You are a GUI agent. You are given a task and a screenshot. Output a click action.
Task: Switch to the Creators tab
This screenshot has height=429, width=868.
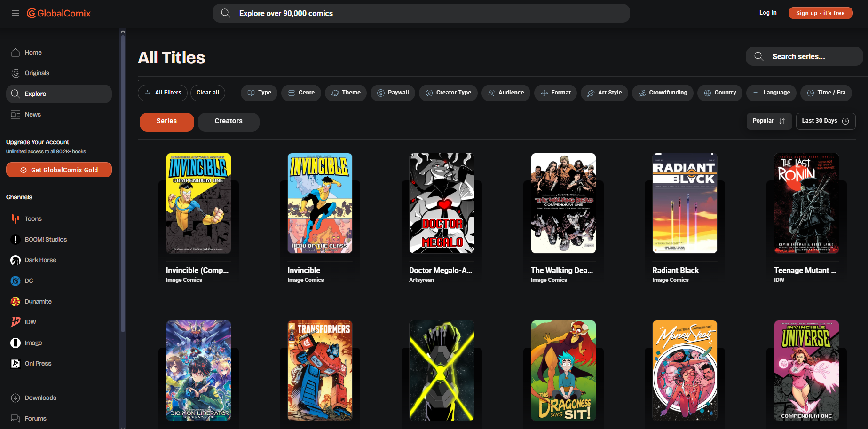(x=229, y=122)
